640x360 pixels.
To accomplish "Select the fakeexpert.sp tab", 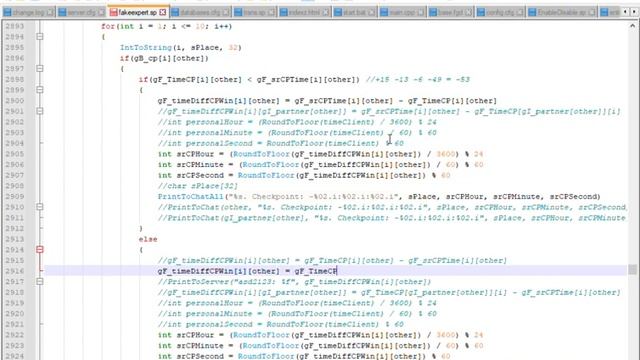I will click(x=138, y=12).
